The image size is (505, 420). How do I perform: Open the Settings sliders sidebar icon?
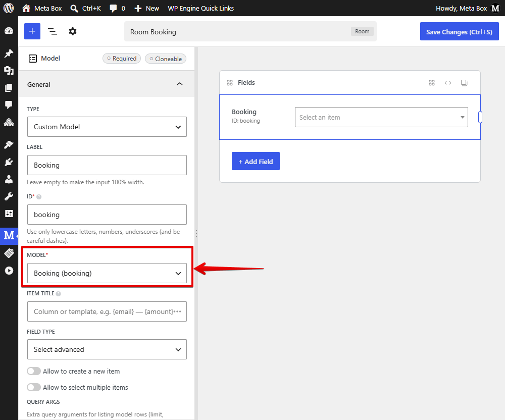tap(9, 214)
